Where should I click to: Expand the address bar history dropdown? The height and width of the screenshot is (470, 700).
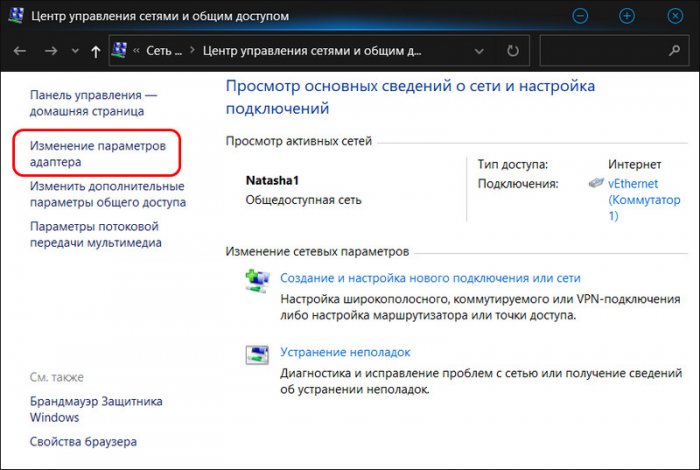479,51
